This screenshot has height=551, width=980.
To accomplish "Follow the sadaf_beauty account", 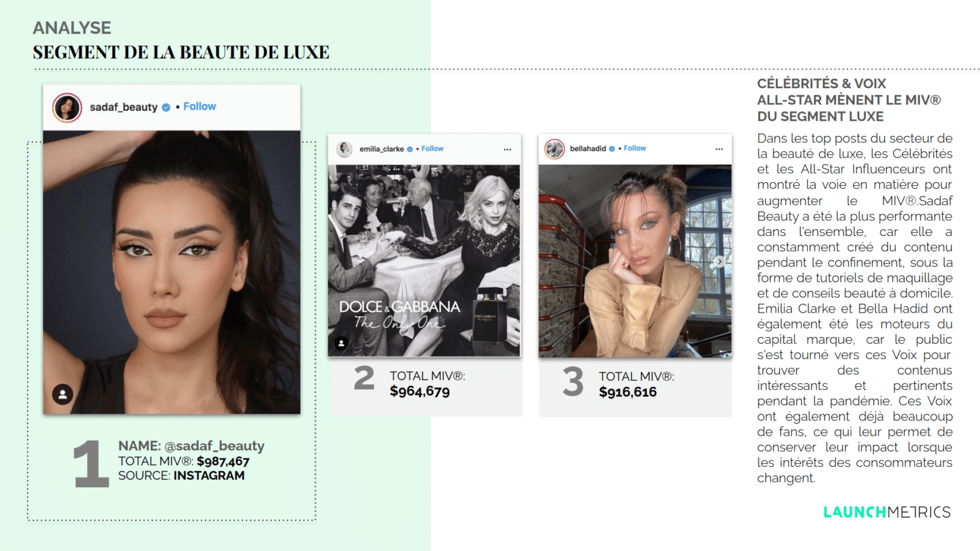I will click(x=200, y=107).
